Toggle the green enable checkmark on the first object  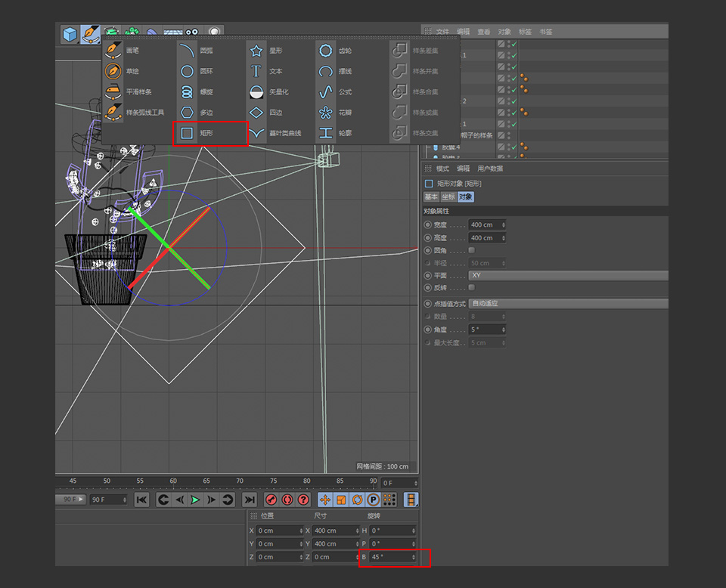(x=514, y=43)
